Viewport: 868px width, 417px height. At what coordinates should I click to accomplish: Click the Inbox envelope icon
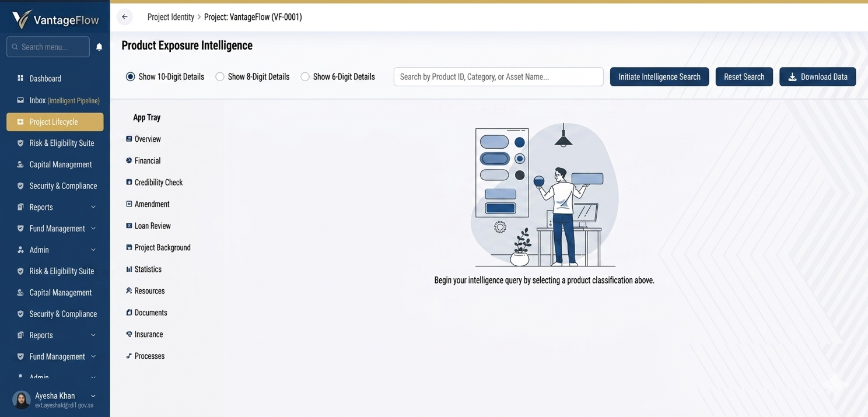pos(20,100)
